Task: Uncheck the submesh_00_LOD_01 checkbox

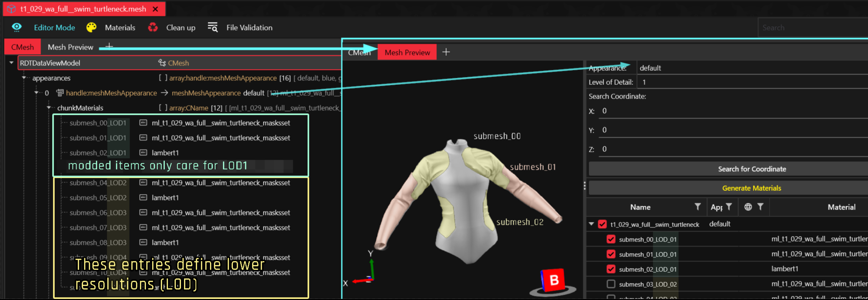Action: (611, 239)
